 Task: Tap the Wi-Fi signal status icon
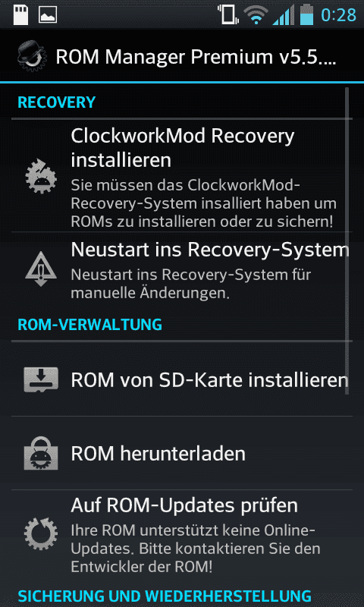click(x=256, y=15)
